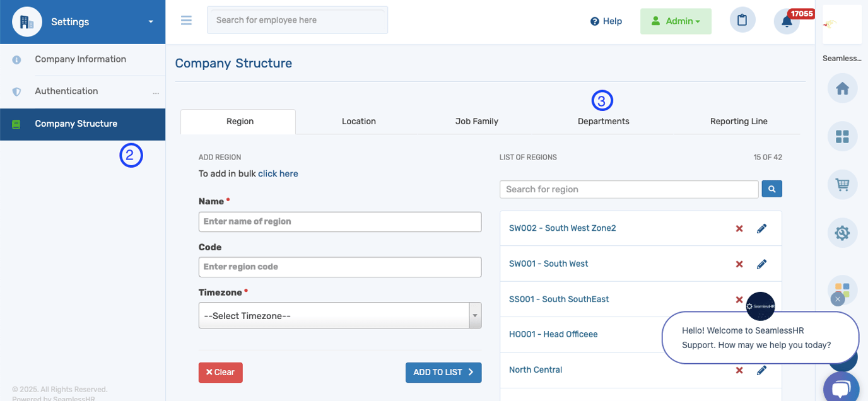Switch to the Location tab

point(359,122)
